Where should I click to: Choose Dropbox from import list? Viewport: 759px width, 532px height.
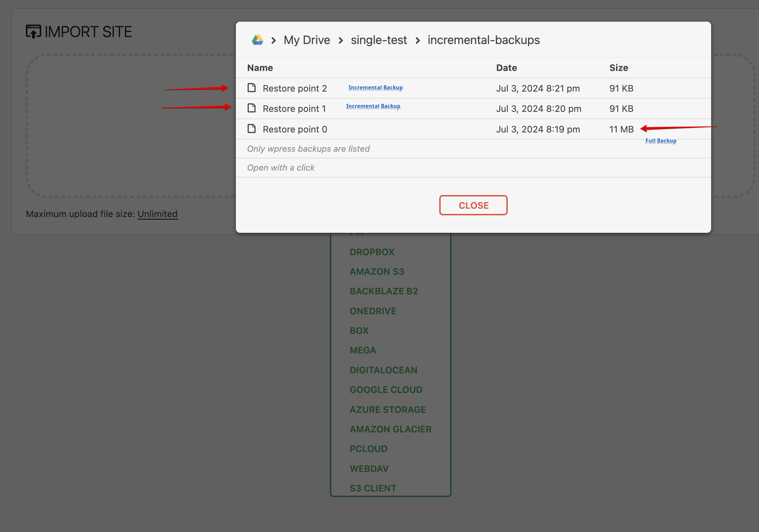[x=372, y=252]
